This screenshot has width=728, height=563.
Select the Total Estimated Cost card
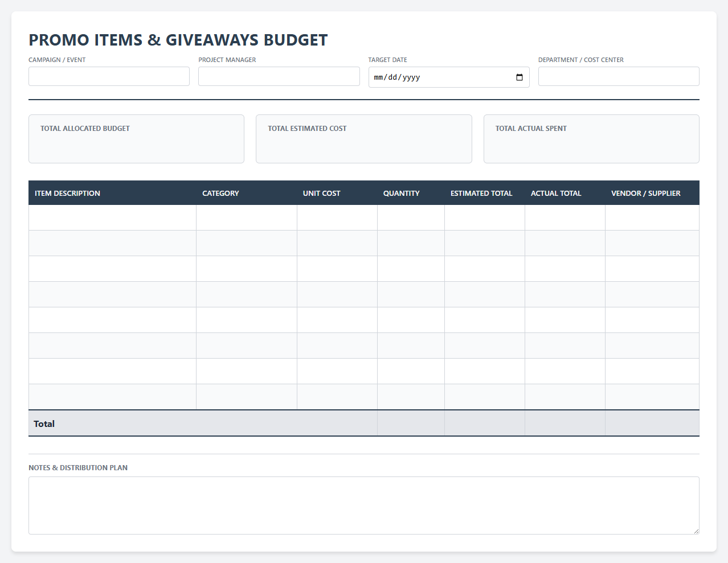pyautogui.click(x=364, y=139)
